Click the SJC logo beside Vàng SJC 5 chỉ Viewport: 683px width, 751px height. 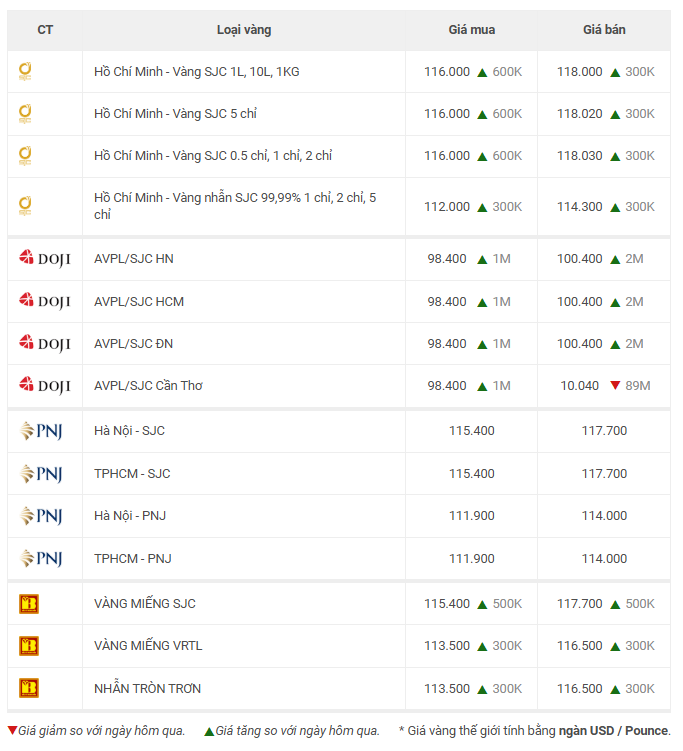coord(25,114)
